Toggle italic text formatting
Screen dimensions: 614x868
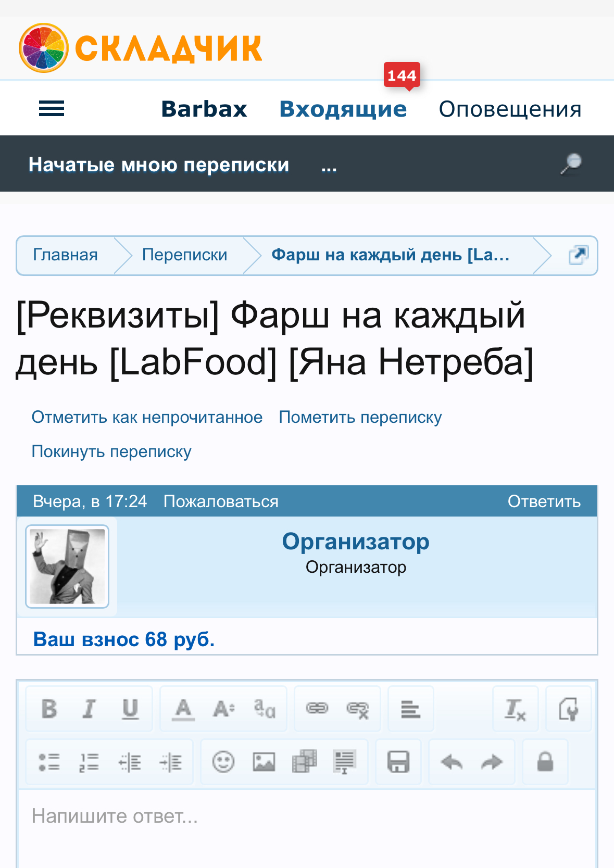click(90, 709)
